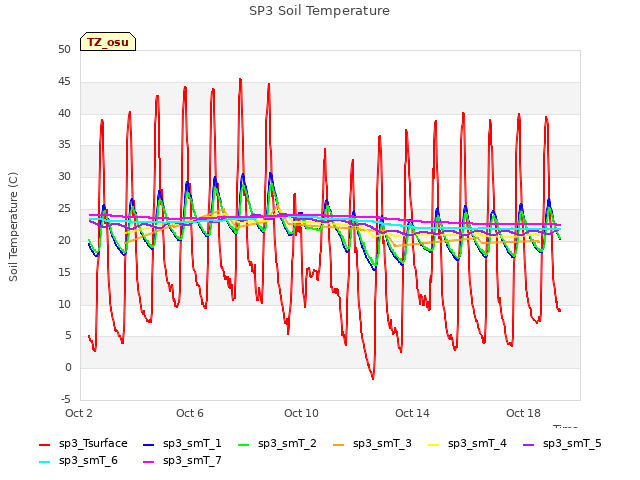Click the 50 y-axis tick label

(64, 50)
